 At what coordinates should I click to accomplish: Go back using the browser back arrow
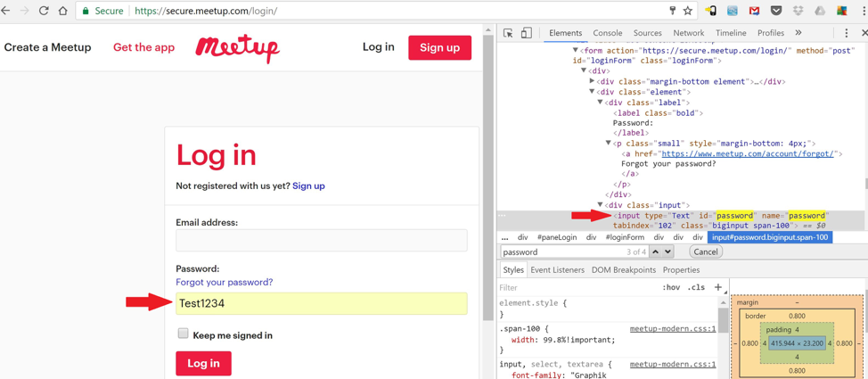tap(6, 11)
